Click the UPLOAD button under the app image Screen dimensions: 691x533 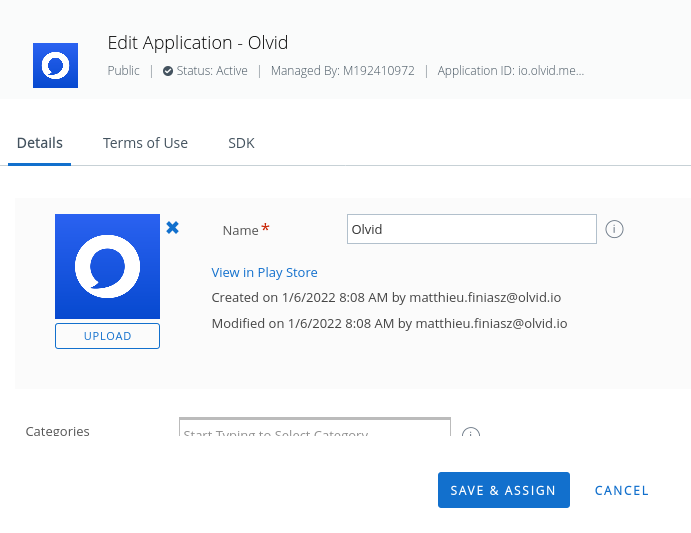[x=108, y=336]
